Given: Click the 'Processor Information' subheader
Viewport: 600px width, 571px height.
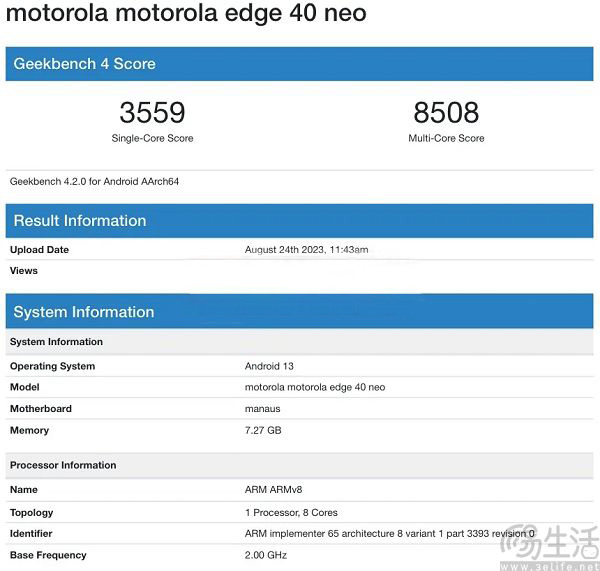Looking at the screenshot, I should (x=299, y=465).
